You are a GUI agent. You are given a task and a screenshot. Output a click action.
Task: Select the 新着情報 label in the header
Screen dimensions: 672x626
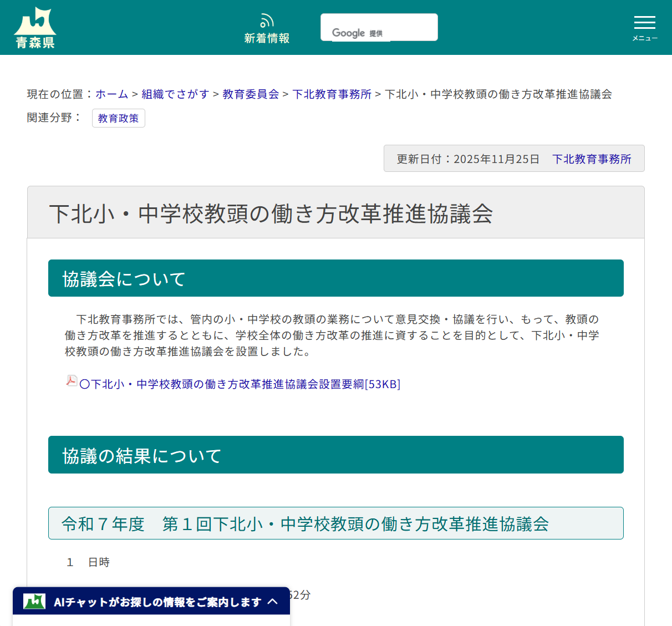tap(267, 39)
